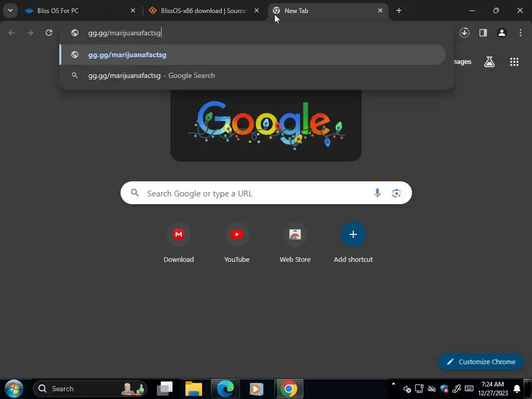
Task: Go back with the back arrow
Action: tap(11, 33)
